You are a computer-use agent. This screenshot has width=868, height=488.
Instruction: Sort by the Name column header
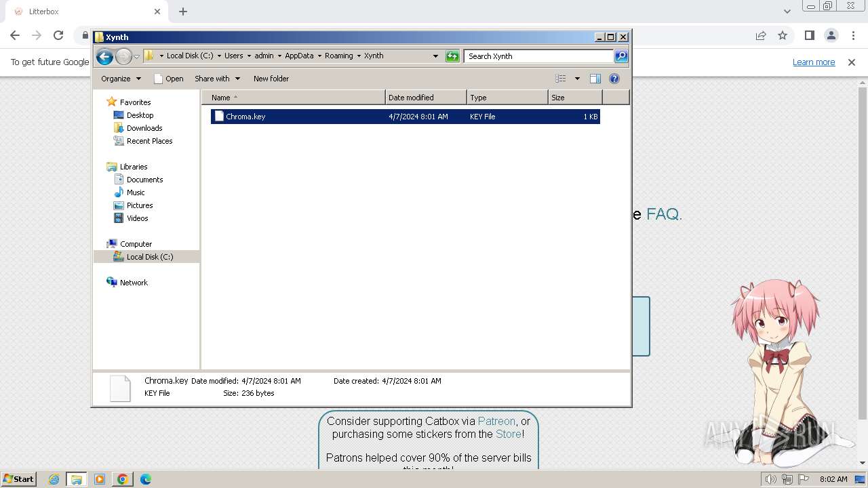click(x=294, y=98)
